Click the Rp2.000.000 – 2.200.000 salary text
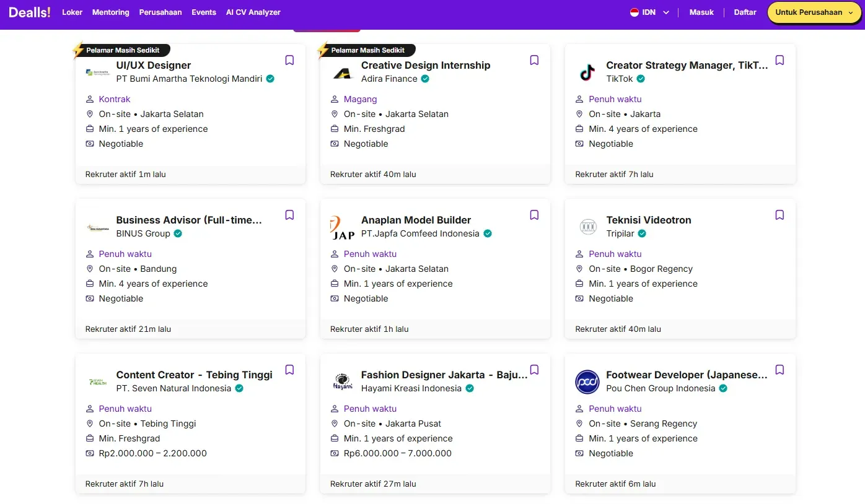The height and width of the screenshot is (504, 865). point(153,453)
